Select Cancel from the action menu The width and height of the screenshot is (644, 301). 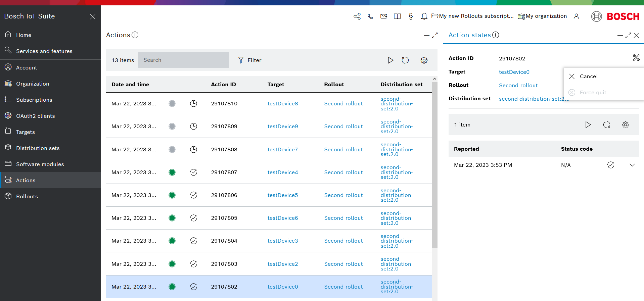tap(589, 76)
